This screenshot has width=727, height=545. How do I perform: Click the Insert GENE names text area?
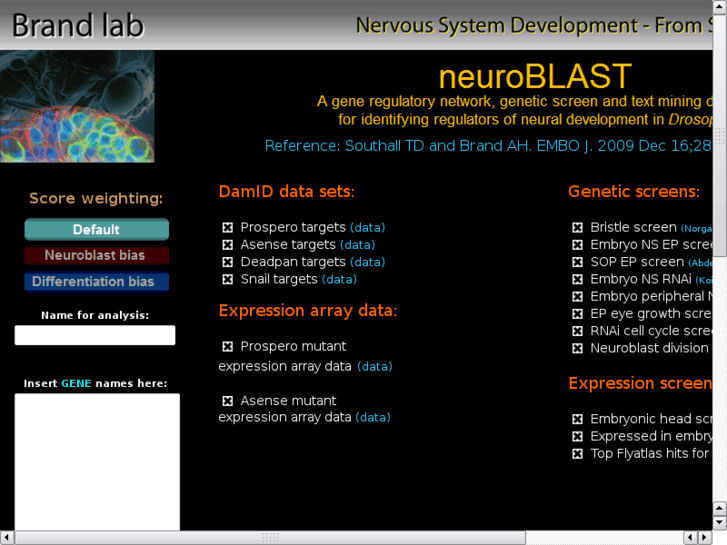97,462
